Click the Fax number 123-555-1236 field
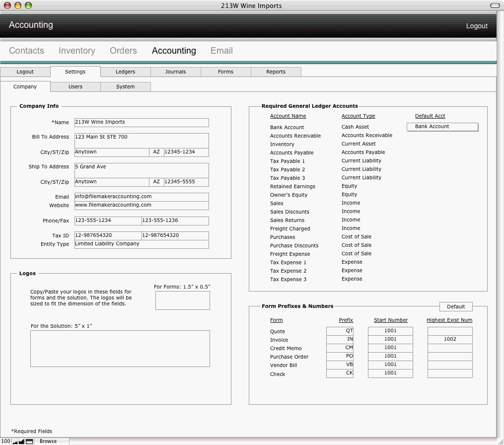Screen dimensions: 504x445 tap(175, 221)
